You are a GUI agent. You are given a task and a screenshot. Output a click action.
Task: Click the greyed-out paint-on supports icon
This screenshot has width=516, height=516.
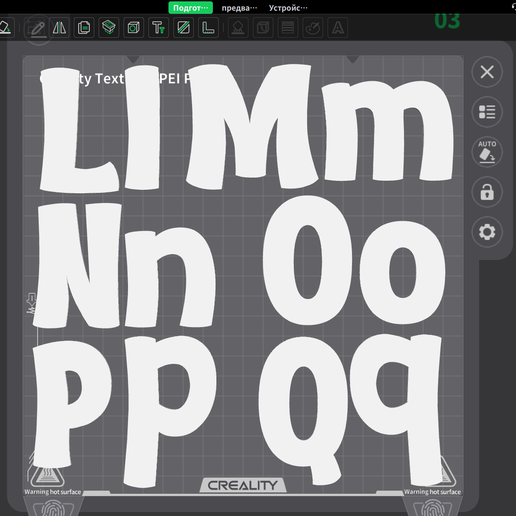click(x=238, y=28)
